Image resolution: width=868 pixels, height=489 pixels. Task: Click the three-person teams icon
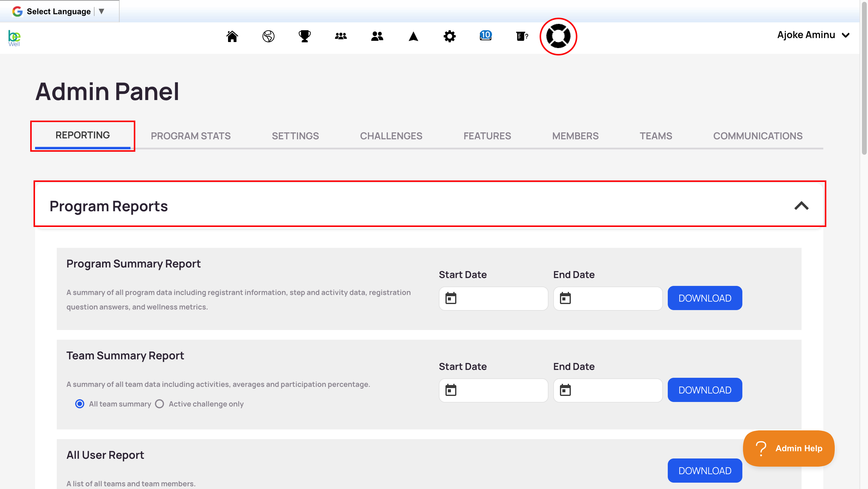pos(341,36)
